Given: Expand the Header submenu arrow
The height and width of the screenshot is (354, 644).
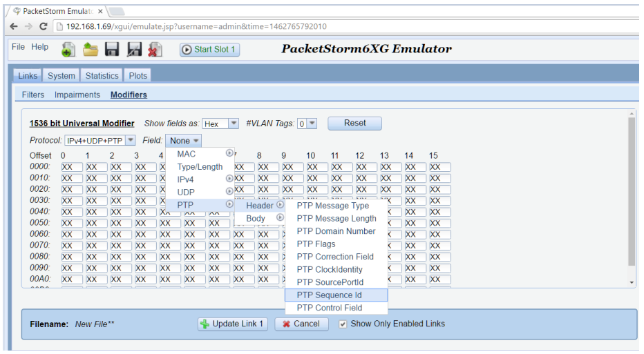Looking at the screenshot, I should pyautogui.click(x=280, y=205).
